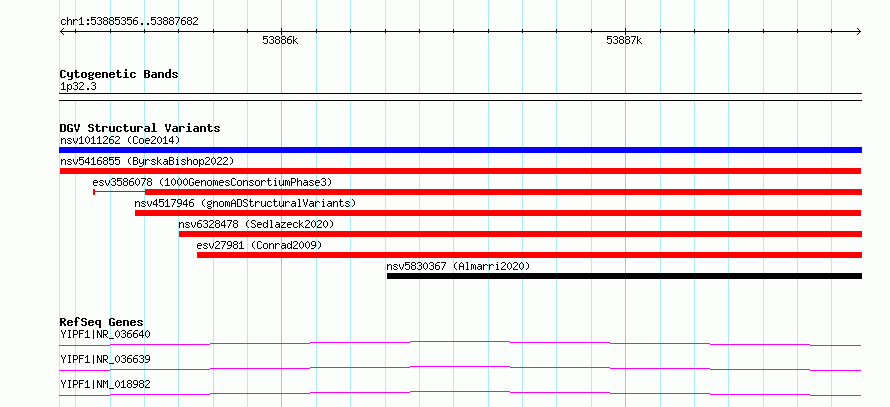Viewport: 890px width, 407px height.
Task: Click the 53886k ruler tick label
Action: 280,41
